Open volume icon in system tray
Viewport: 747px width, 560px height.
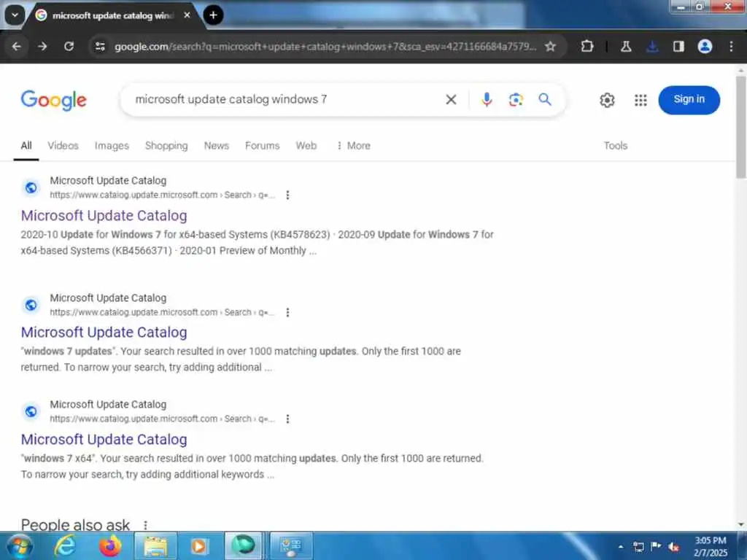[x=673, y=547]
